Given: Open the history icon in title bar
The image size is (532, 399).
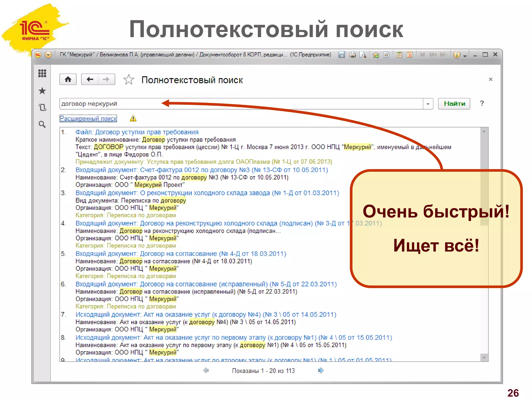Looking at the screenshot, I should click(387, 55).
